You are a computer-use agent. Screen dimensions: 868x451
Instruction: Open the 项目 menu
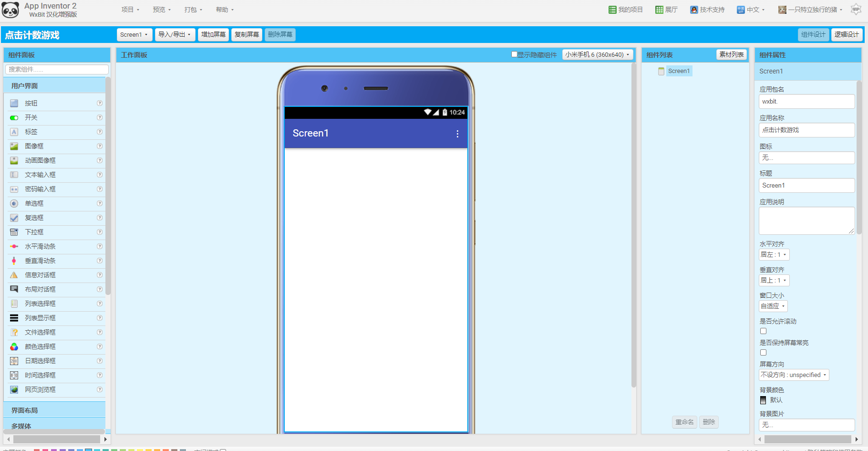130,10
